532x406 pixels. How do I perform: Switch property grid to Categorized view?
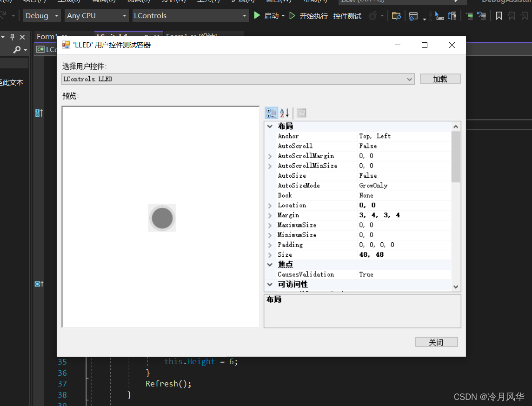click(271, 113)
